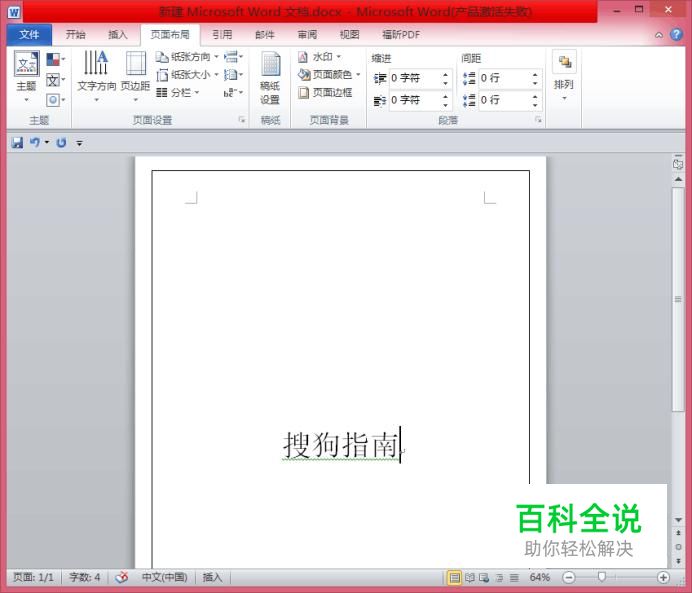
Task: Click Page Borders (页面边框) button
Action: click(325, 93)
